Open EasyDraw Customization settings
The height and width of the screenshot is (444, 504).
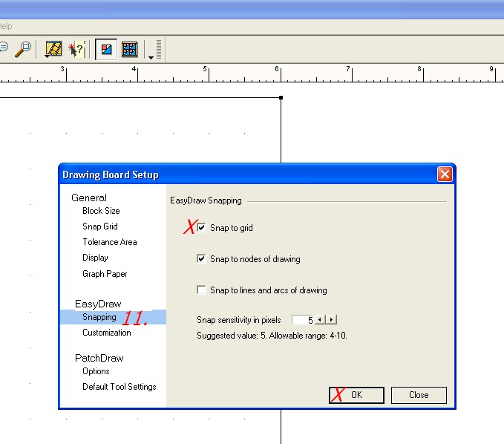click(107, 333)
